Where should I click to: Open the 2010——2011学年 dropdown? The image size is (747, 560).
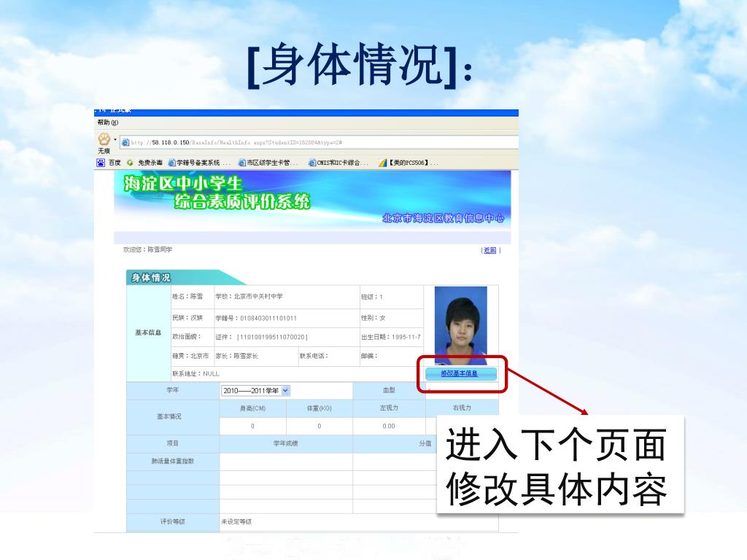pos(255,391)
